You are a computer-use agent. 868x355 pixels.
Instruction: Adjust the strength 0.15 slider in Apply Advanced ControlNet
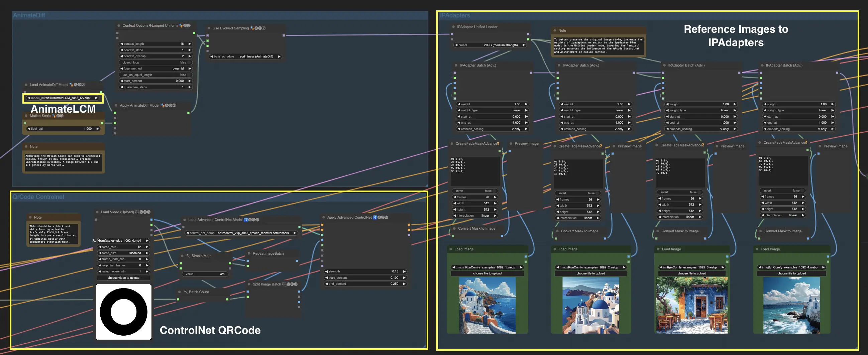pos(365,271)
